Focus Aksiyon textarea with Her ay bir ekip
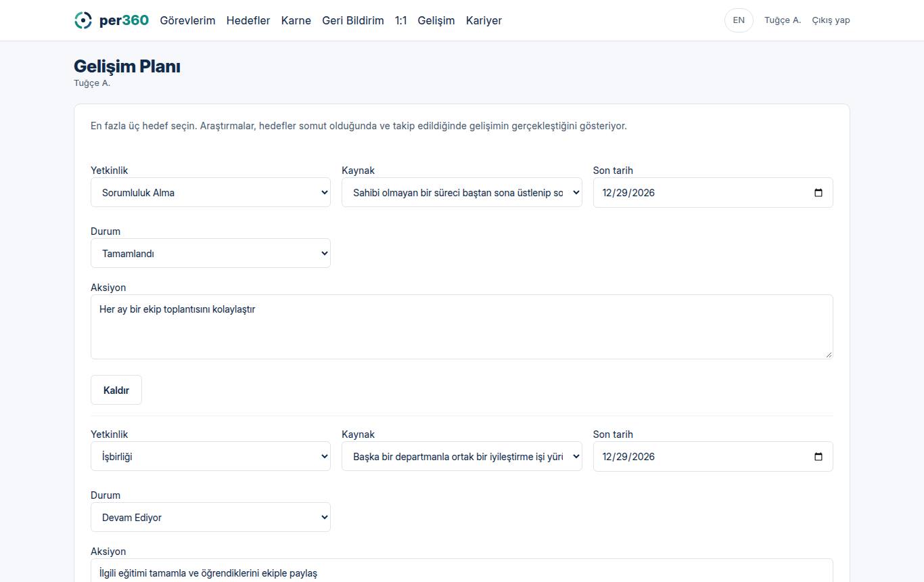 [462, 327]
